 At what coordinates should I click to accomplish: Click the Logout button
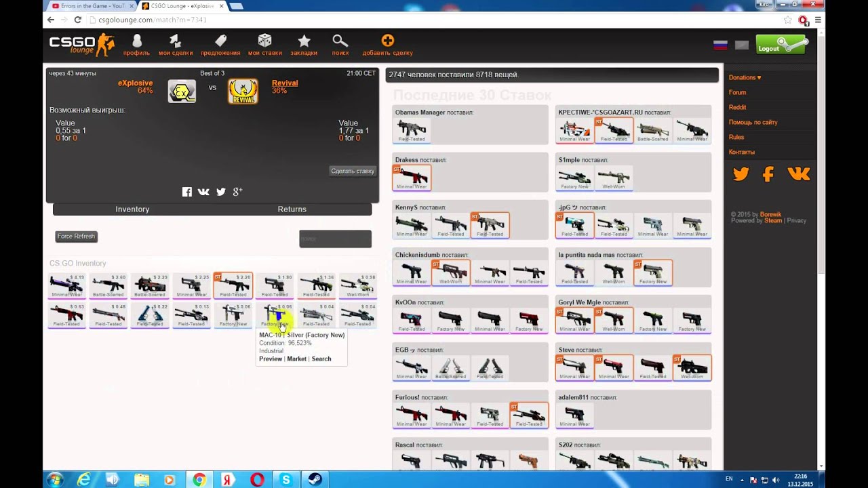click(x=782, y=45)
